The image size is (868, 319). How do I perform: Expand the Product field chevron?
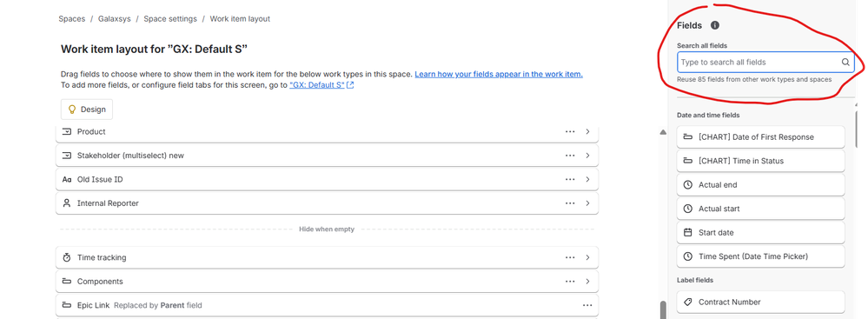[587, 132]
